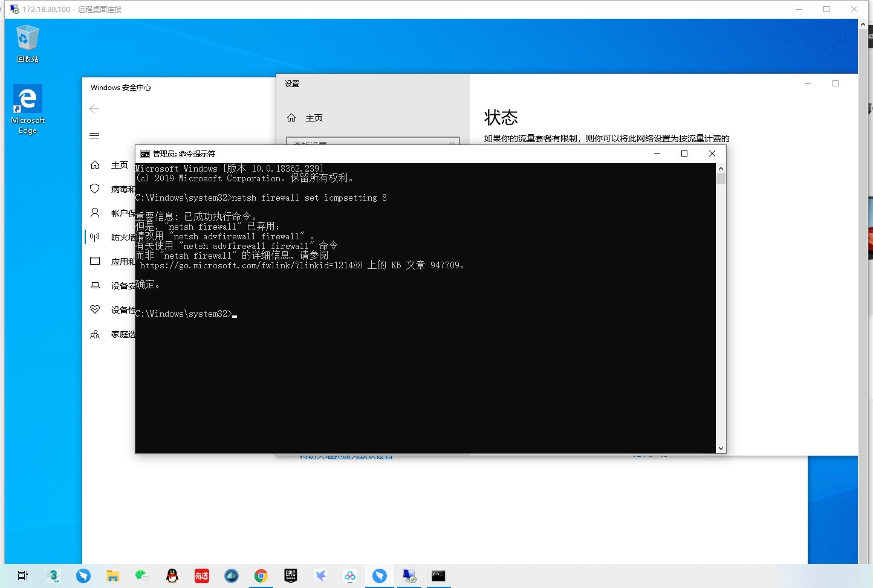Click the 设置 window title text
This screenshot has height=588, width=873.
coord(292,84)
